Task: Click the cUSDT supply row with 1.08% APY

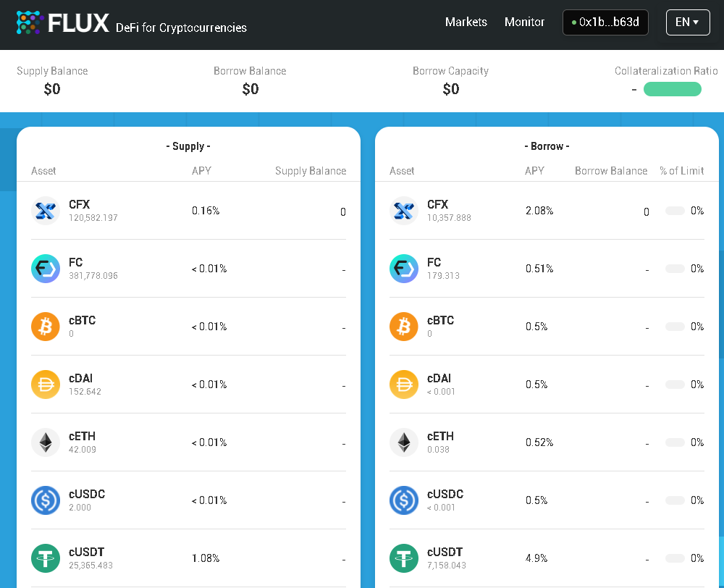Action: point(188,558)
